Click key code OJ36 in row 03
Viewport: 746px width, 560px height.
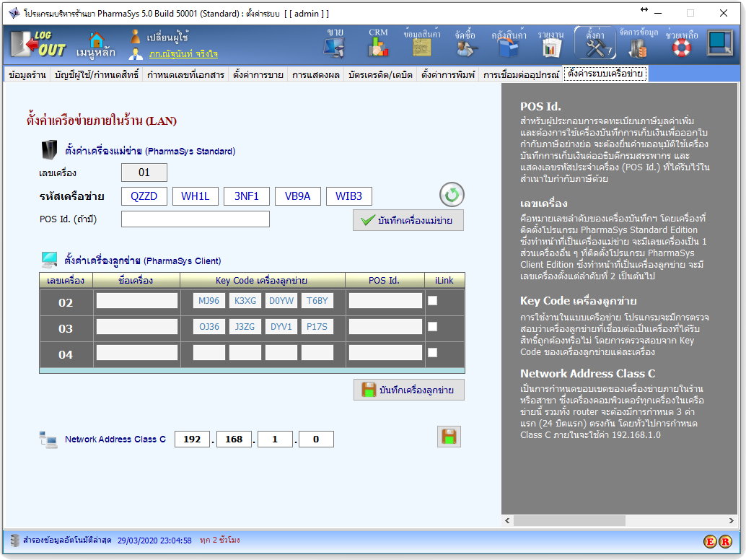209,327
